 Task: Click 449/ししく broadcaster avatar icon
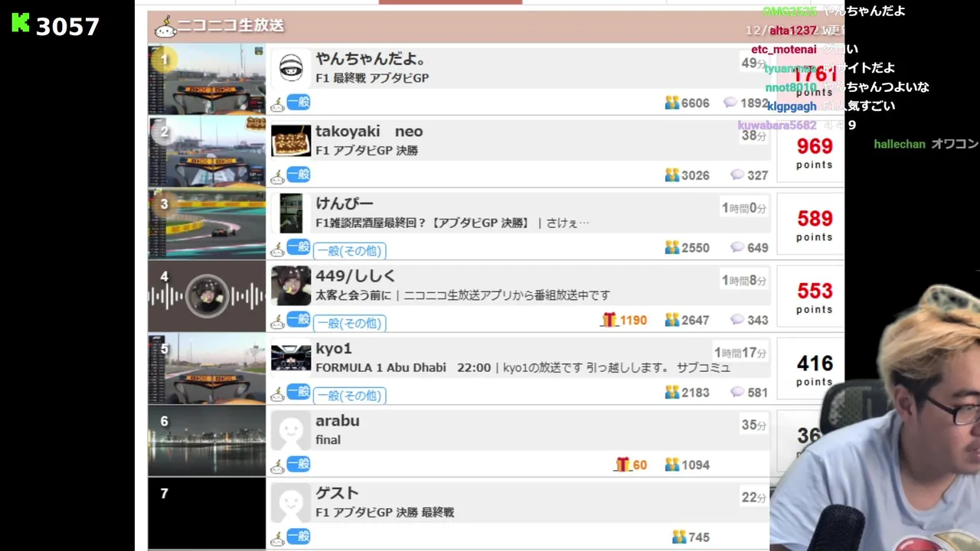(x=291, y=285)
